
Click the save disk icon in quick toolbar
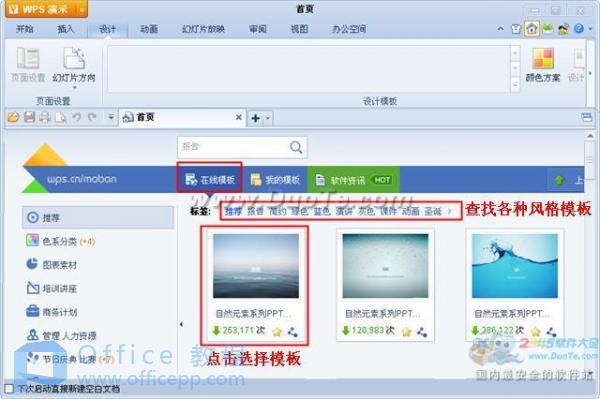coord(29,117)
